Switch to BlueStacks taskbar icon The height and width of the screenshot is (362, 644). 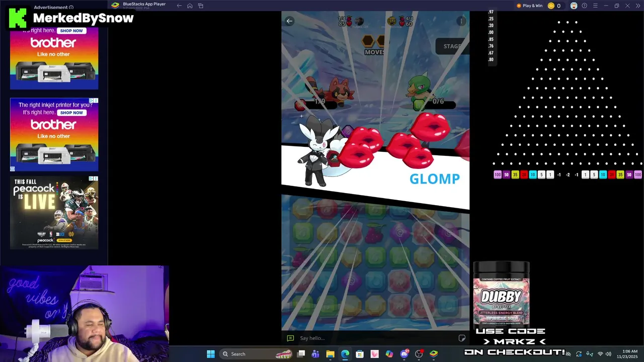[434, 354]
